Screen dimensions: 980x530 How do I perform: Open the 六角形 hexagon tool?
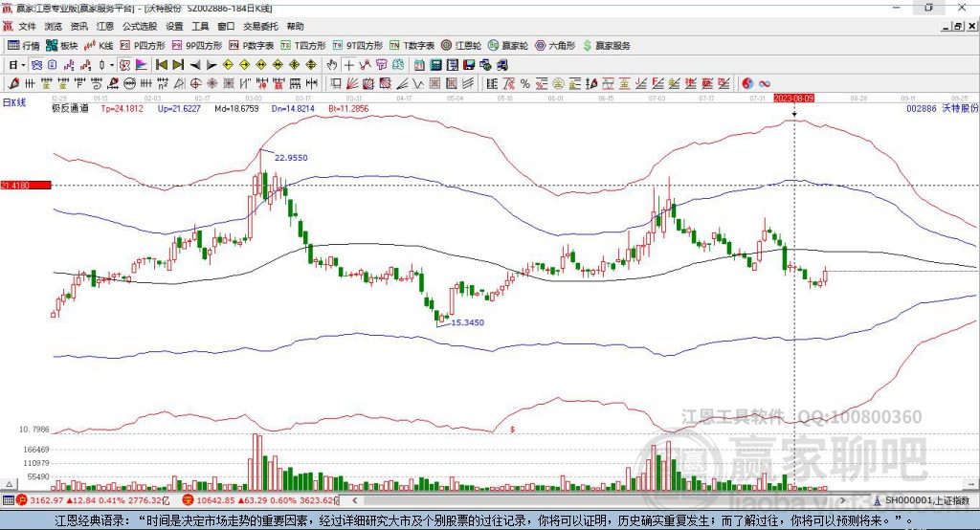pos(555,46)
